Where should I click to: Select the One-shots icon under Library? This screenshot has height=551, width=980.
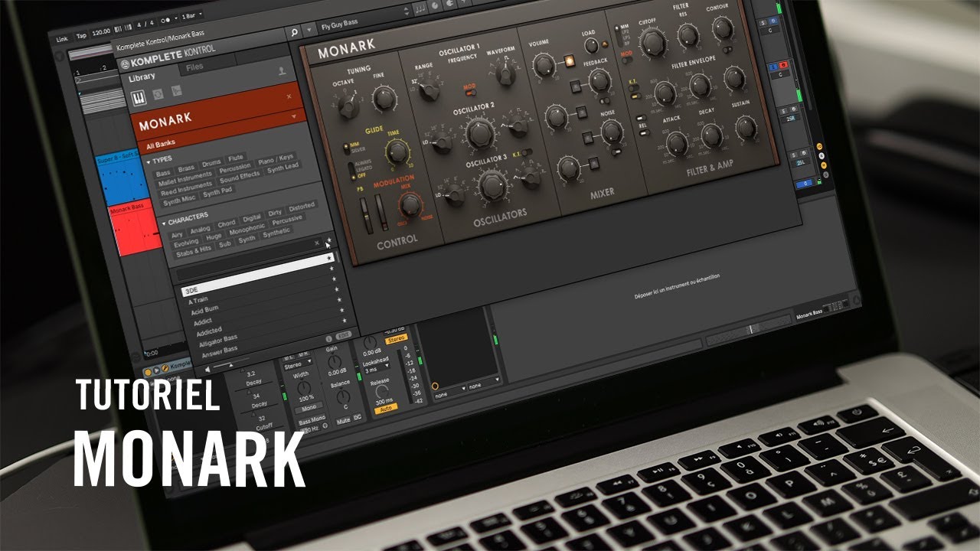pos(177,92)
